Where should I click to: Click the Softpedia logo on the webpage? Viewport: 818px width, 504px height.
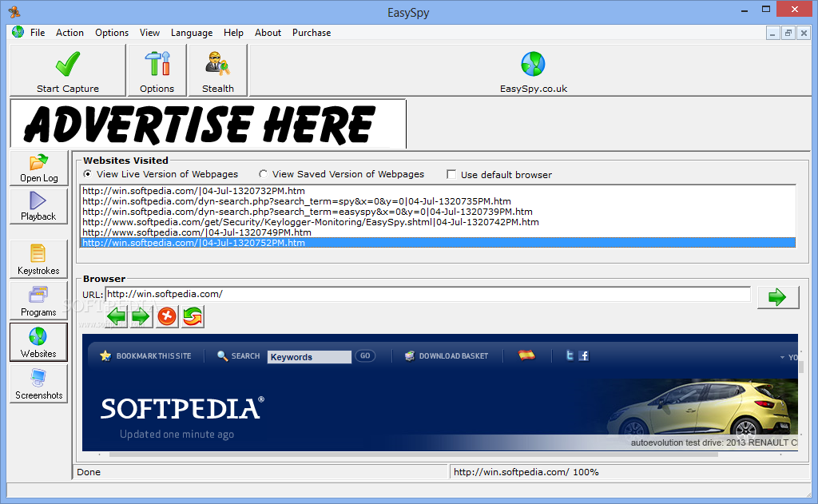tap(182, 408)
